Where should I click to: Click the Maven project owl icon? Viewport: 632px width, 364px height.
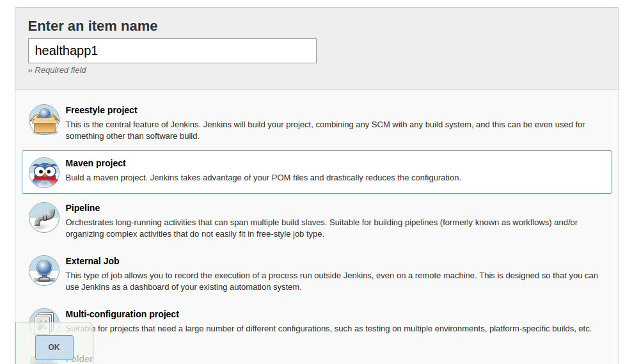tap(44, 173)
